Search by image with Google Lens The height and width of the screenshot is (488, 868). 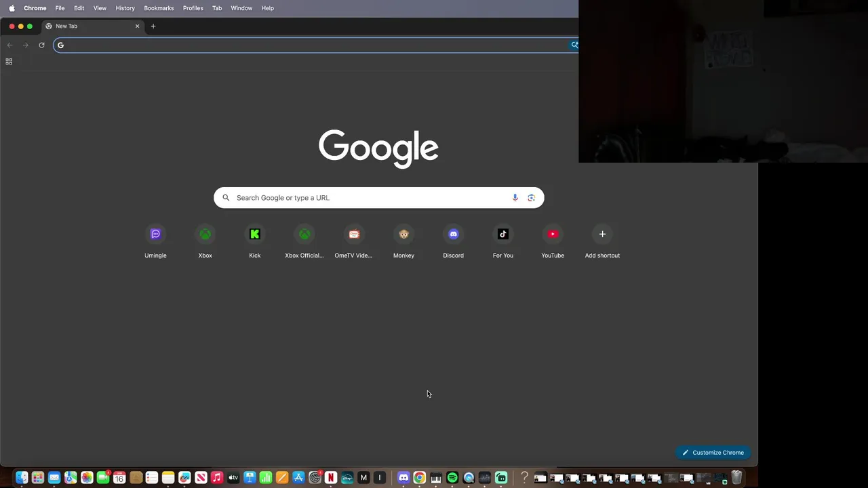[x=531, y=197]
